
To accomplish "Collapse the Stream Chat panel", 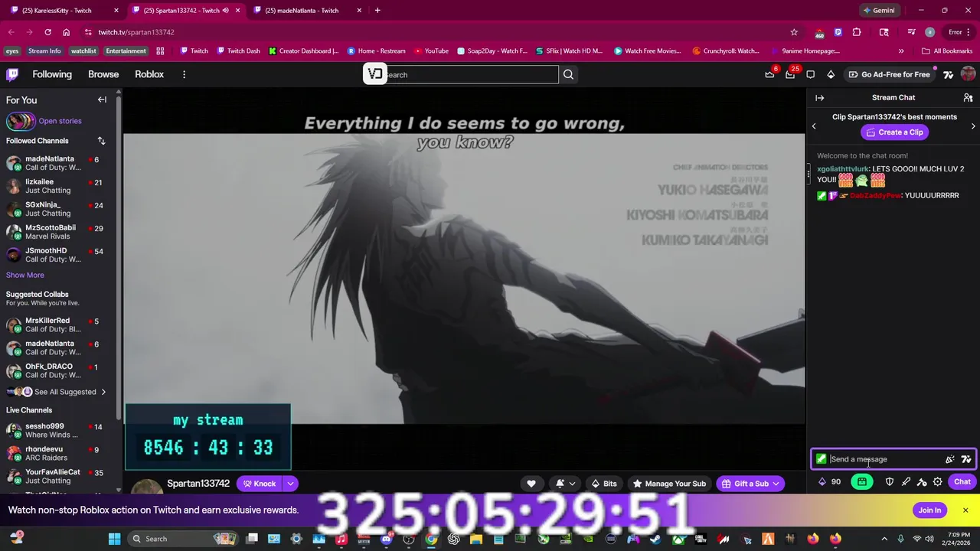I will pyautogui.click(x=819, y=98).
